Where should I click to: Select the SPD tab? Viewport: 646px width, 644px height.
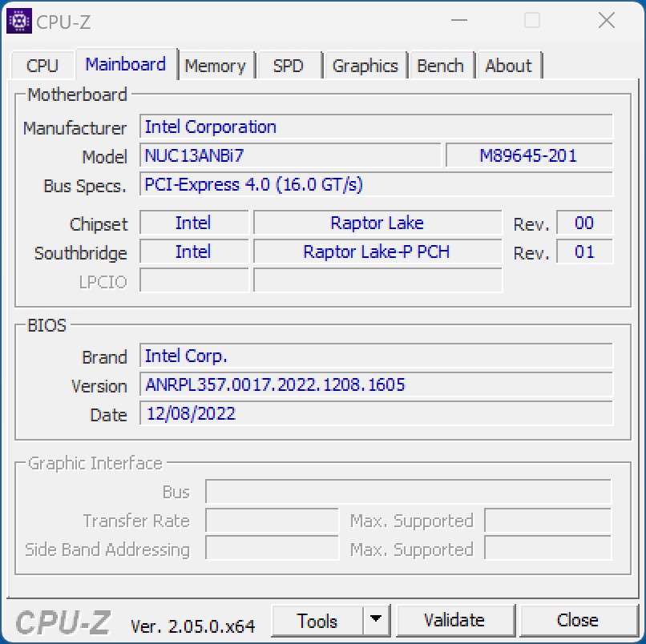point(289,66)
